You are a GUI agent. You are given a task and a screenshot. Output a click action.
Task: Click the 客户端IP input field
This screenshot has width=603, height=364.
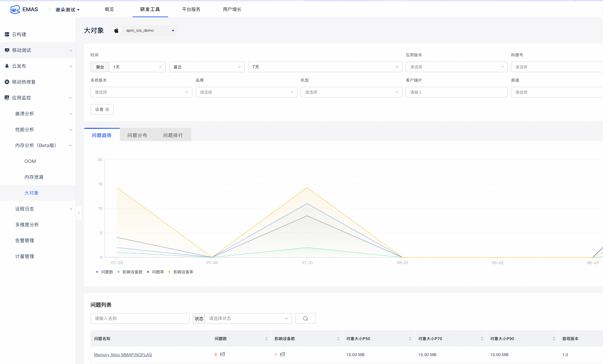pos(457,92)
